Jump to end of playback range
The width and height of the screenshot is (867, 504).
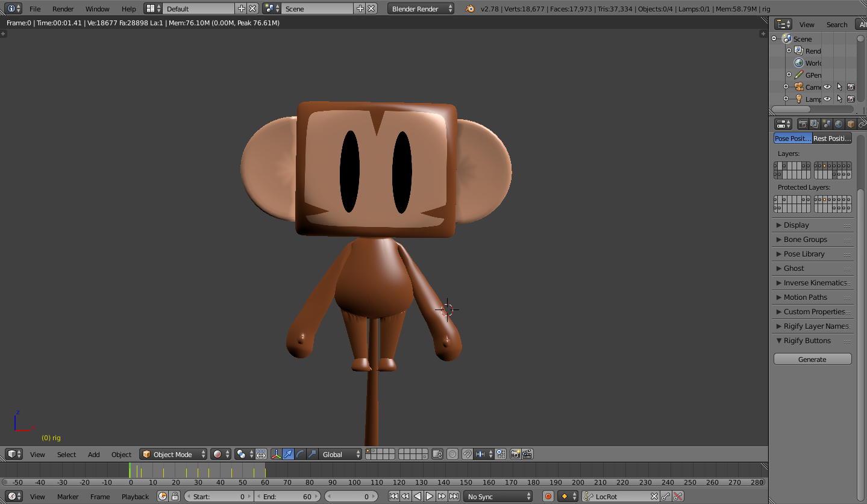455,496
